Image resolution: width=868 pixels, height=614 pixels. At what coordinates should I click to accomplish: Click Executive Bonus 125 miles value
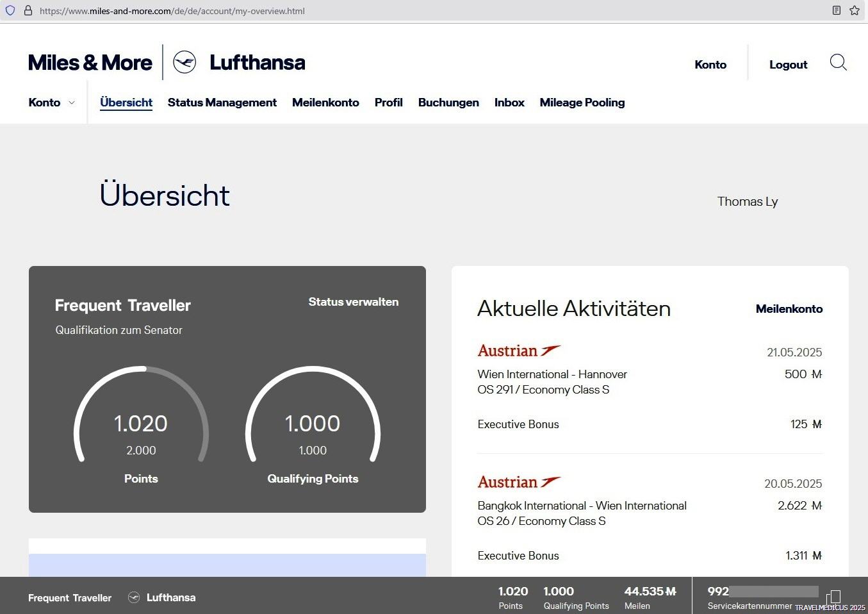point(806,424)
